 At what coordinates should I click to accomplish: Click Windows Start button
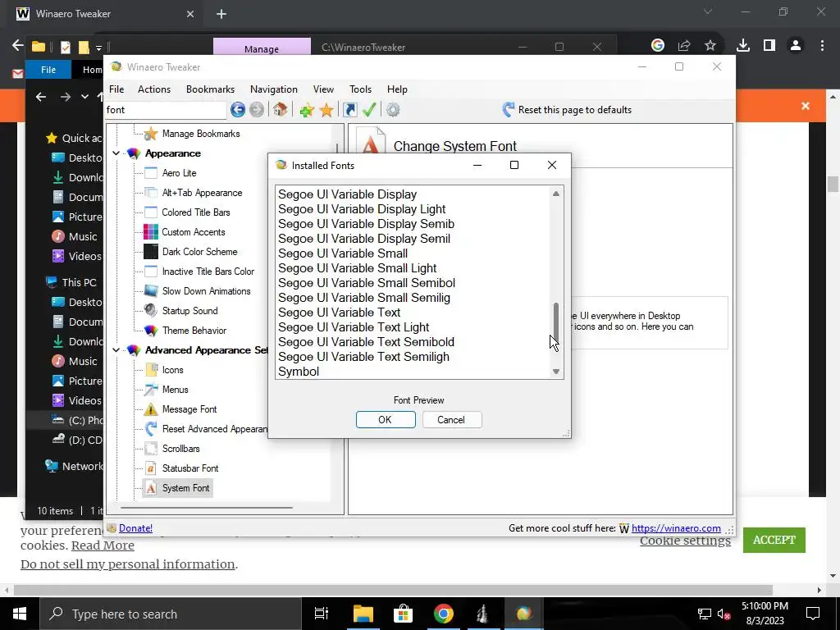click(20, 614)
